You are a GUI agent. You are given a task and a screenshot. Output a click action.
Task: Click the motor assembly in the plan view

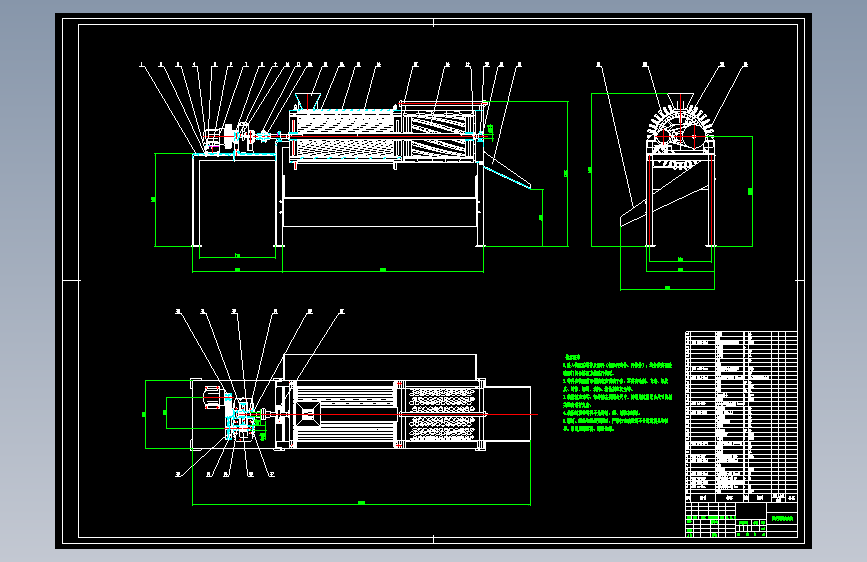pos(213,398)
